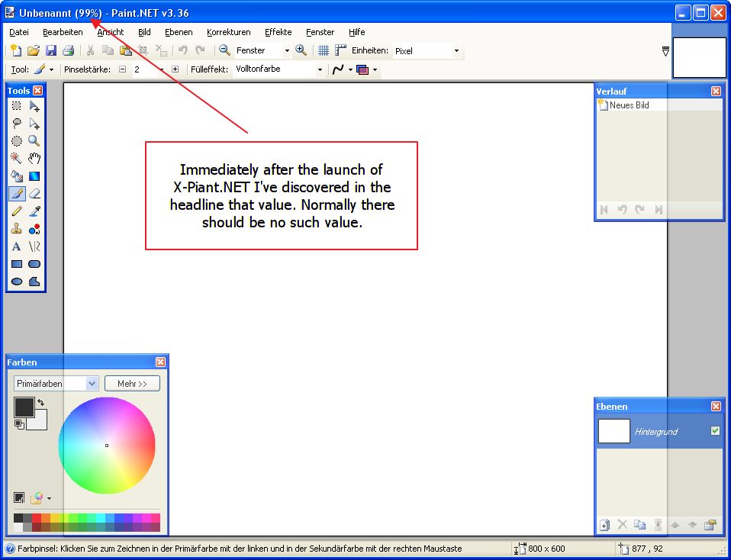Image resolution: width=731 pixels, height=560 pixels.
Task: Select the Move Selected Pixels tool
Action: click(x=34, y=106)
